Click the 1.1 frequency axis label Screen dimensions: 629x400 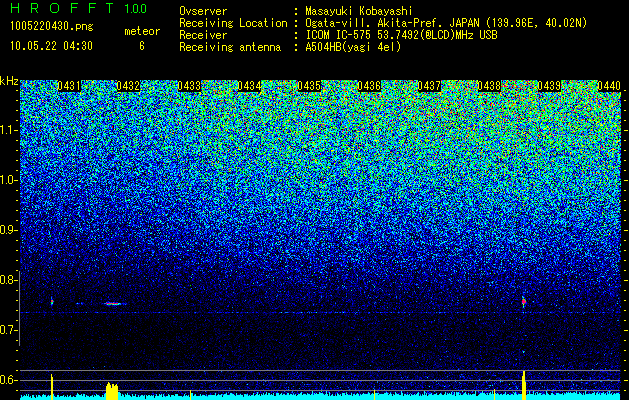click(9, 130)
